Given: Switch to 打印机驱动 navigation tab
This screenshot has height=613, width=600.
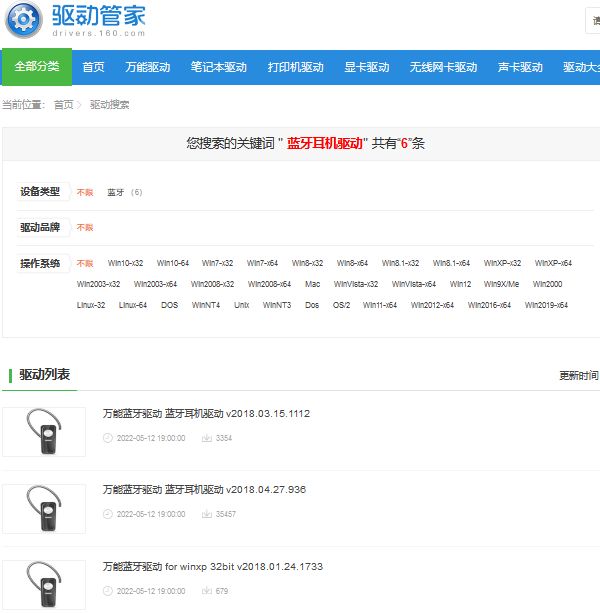Looking at the screenshot, I should 295,67.
